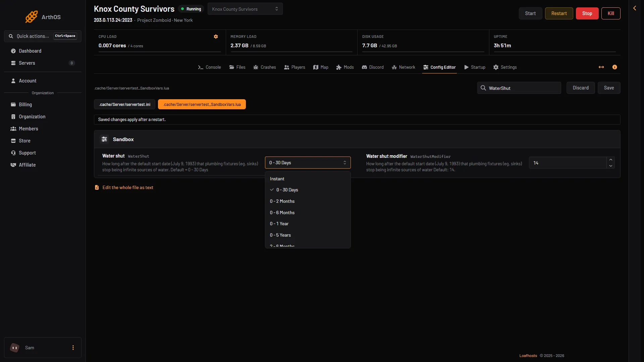Click the search magnifier icon beside WaterShut
This screenshot has height=362, width=644.
coord(483,88)
